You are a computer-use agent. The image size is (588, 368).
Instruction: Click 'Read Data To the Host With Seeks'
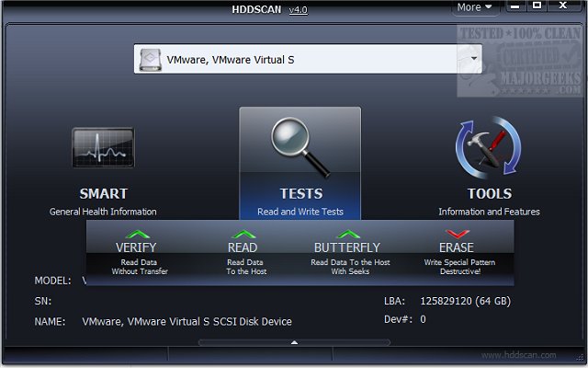click(x=350, y=267)
